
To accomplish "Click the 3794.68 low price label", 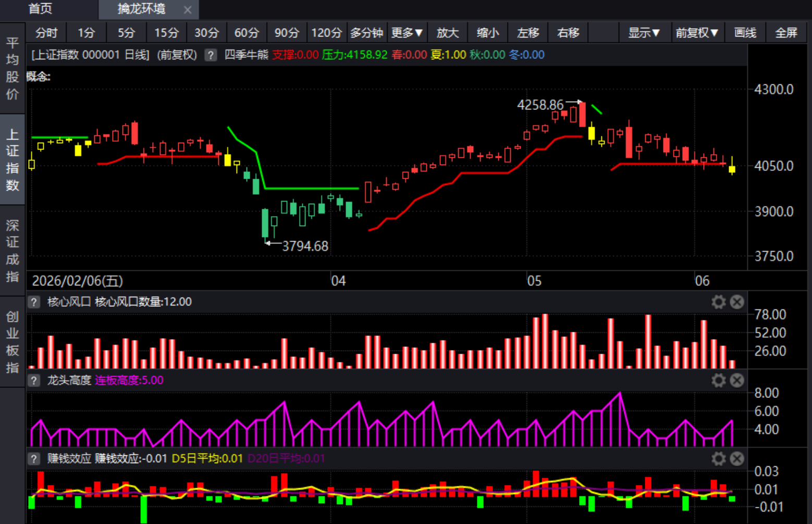I will click(x=305, y=246).
